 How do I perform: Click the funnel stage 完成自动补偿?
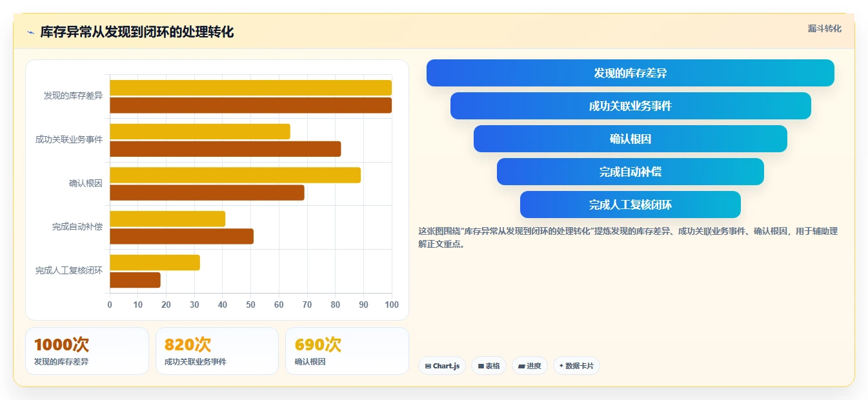(631, 172)
